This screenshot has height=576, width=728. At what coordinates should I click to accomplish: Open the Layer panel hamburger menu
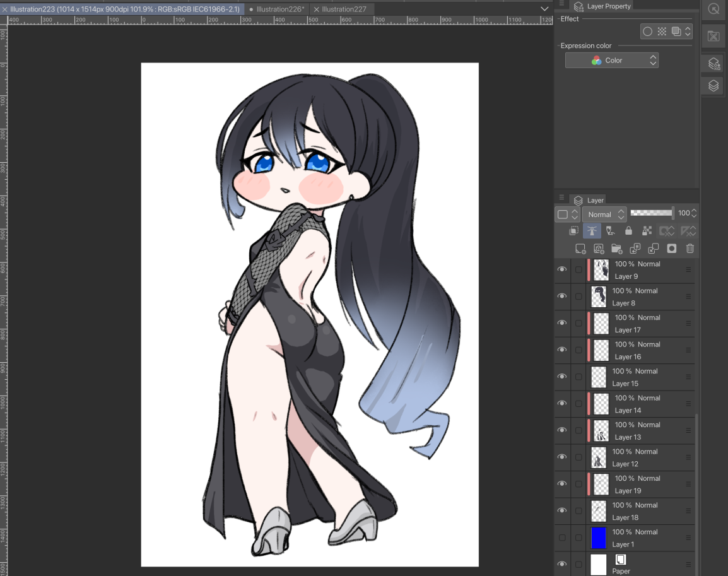(561, 197)
